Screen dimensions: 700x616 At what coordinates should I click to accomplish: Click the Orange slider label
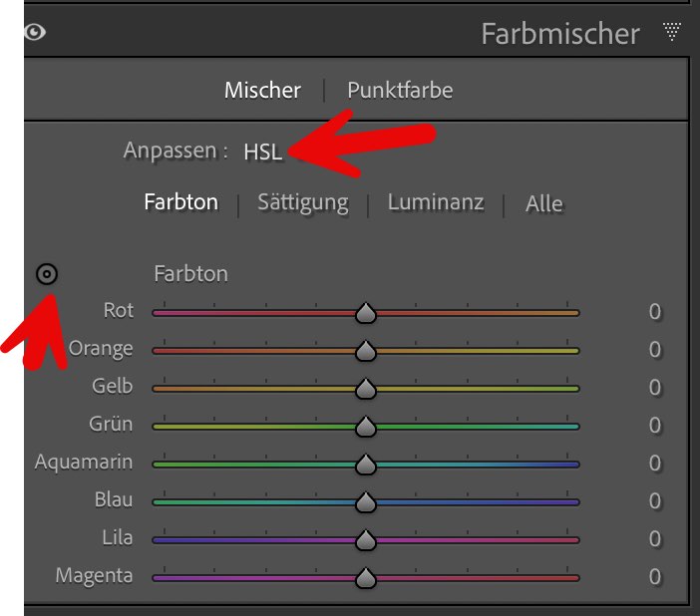pyautogui.click(x=101, y=349)
